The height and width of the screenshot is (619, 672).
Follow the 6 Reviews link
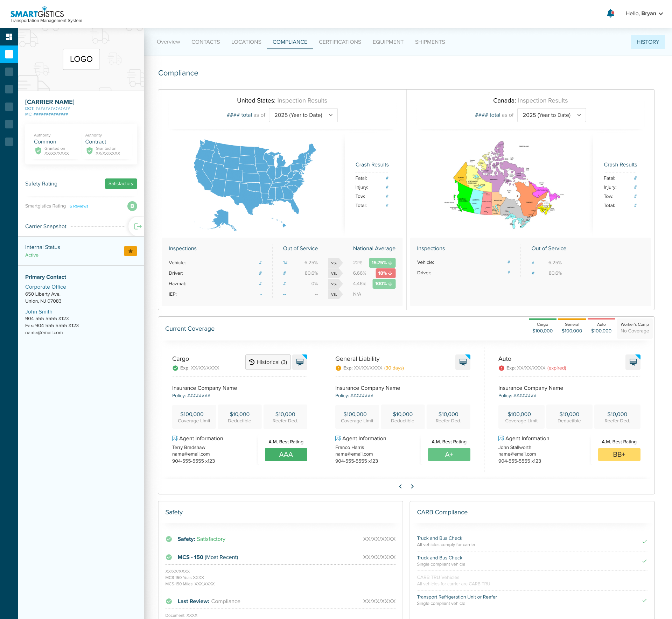pos(79,206)
